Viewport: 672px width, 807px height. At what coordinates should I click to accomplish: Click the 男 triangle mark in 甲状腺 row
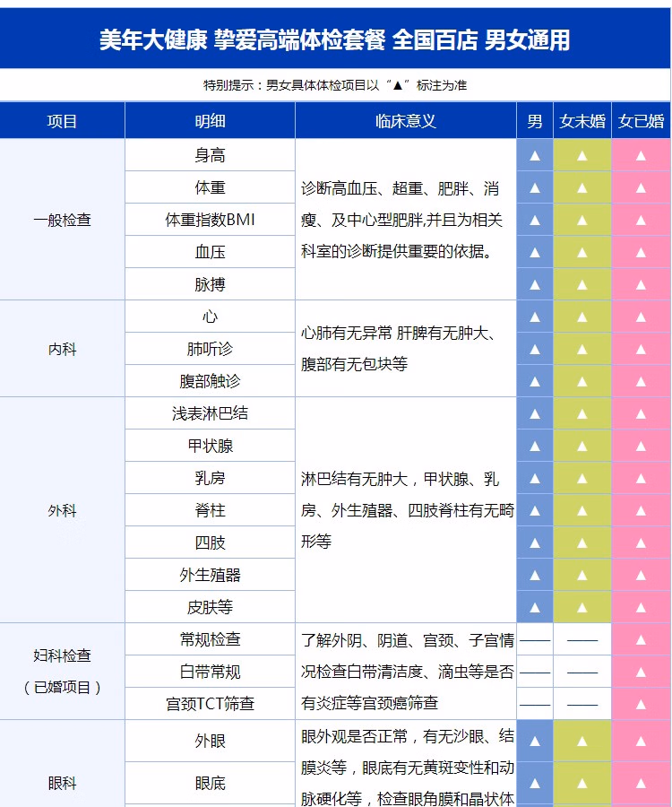point(535,447)
